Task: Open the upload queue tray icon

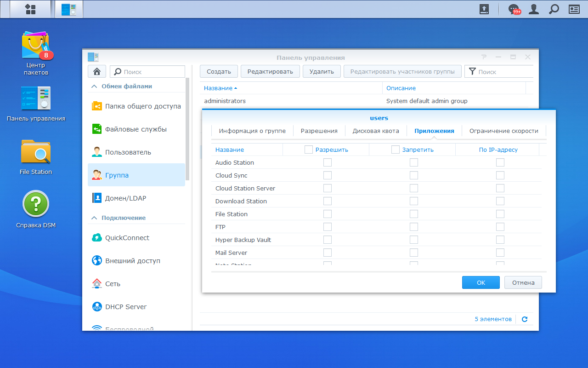Action: pyautogui.click(x=484, y=9)
